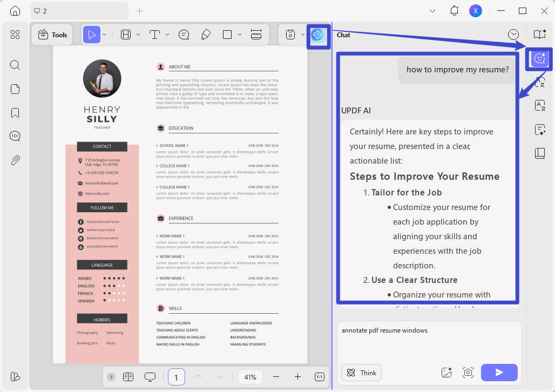Open the Tools menu button

tap(52, 35)
